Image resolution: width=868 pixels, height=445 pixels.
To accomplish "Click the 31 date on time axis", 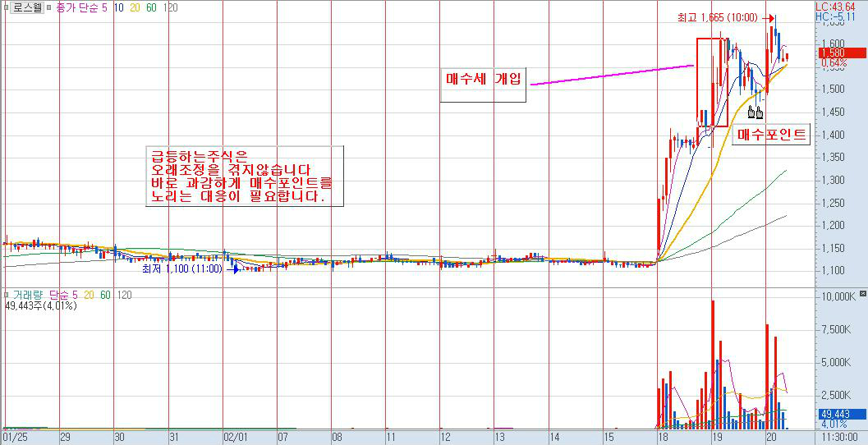I will [174, 438].
